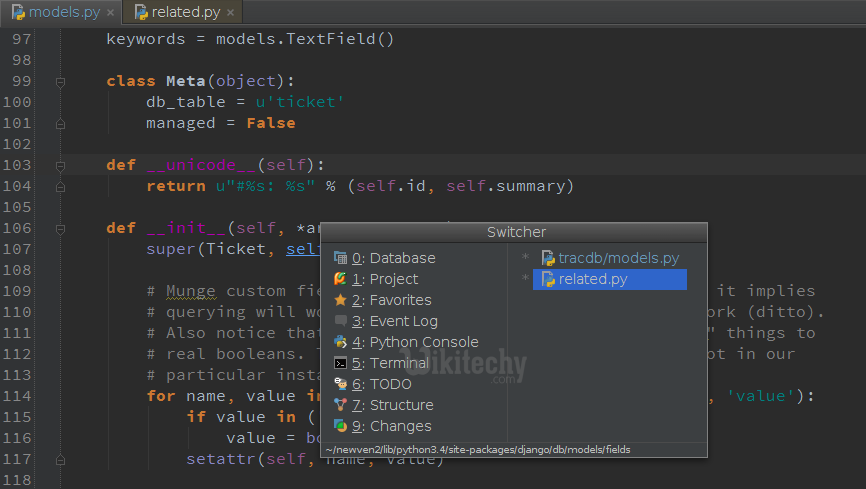Screen dimensions: 866x489
Task: Close the models.py editor tab
Action: point(109,13)
